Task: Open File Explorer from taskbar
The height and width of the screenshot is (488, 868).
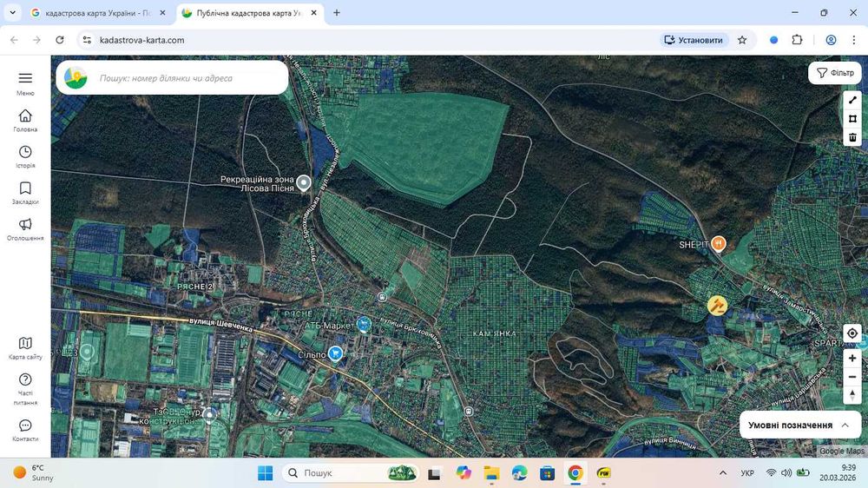Action: click(x=491, y=473)
